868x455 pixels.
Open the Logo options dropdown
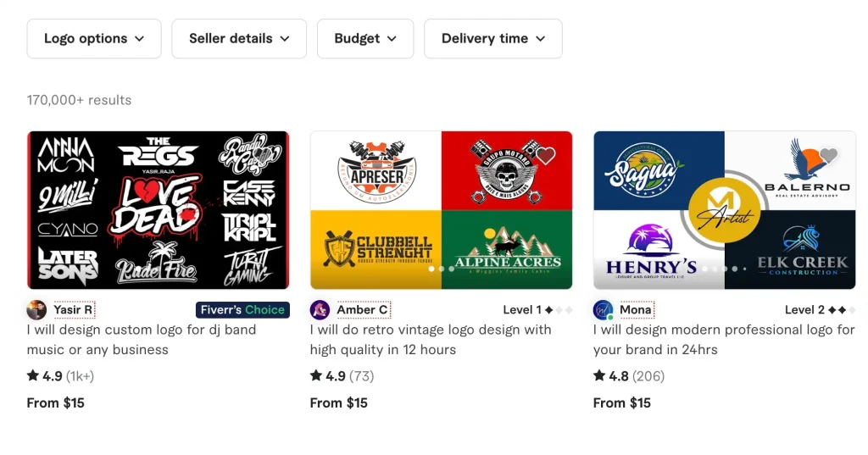[x=94, y=39]
